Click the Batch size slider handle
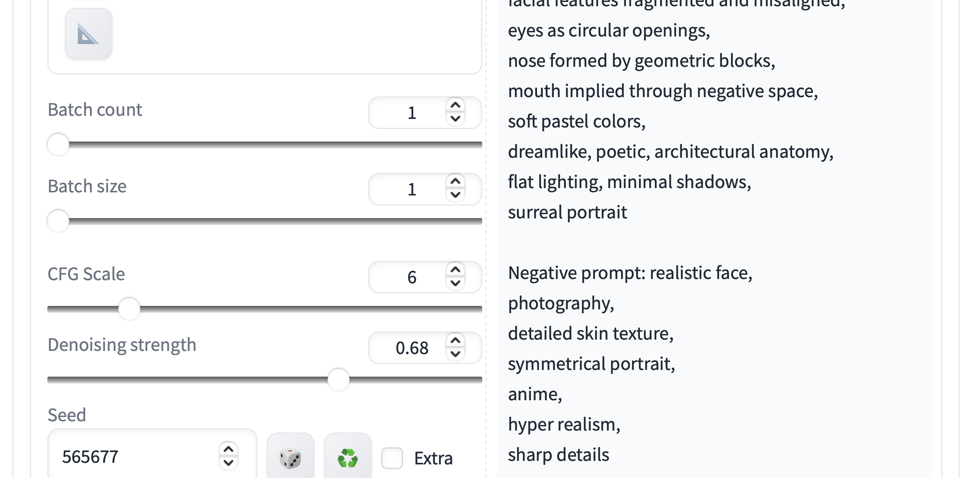980x478 pixels. (58, 221)
